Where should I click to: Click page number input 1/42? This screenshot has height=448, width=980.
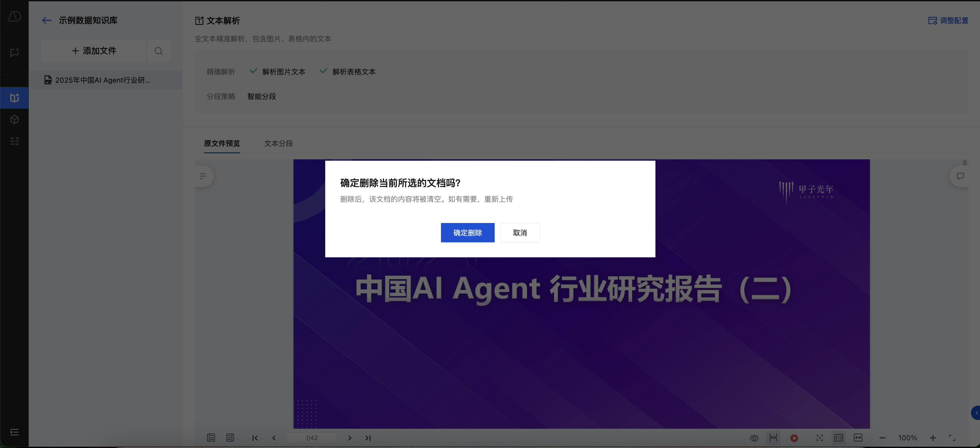pos(311,438)
